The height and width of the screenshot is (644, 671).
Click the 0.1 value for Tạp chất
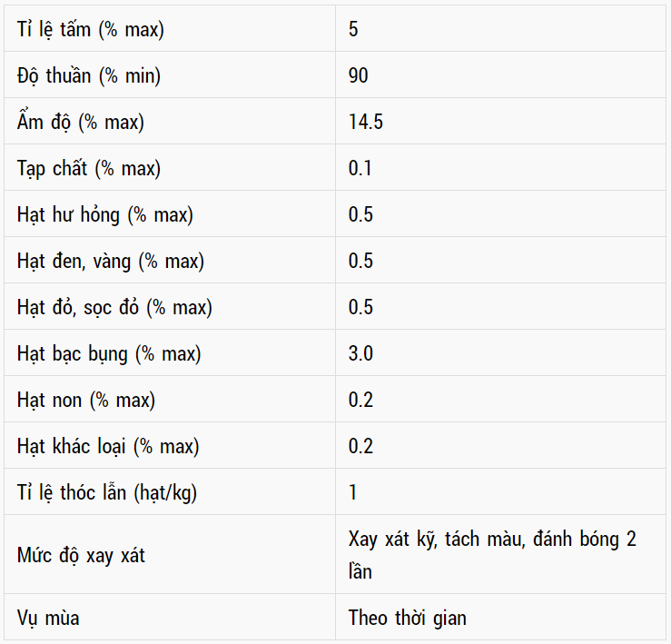click(360, 168)
